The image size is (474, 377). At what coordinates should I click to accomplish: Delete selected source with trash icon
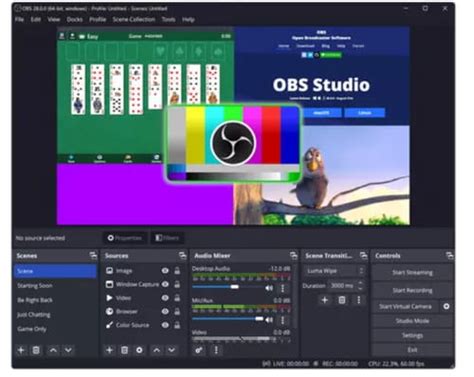(124, 350)
